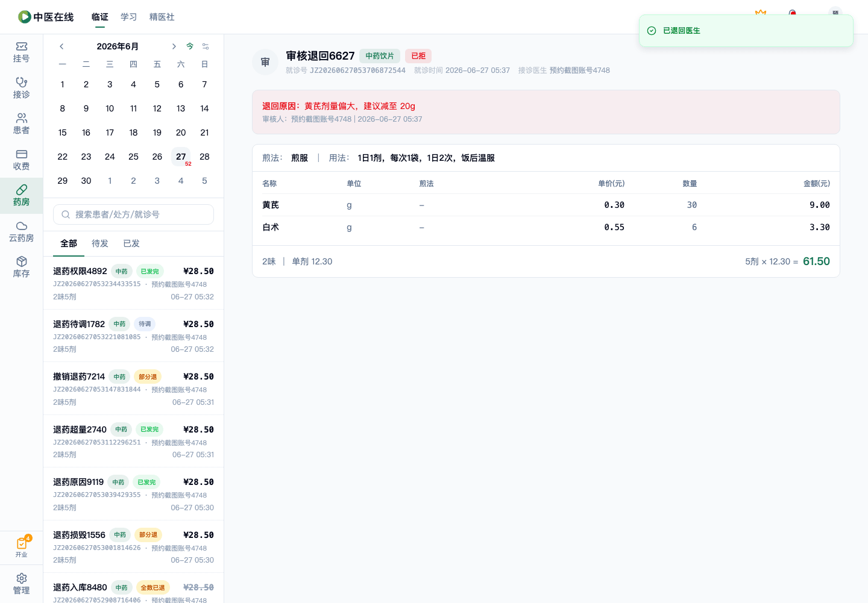Switch to the 学习 top tab

point(129,17)
